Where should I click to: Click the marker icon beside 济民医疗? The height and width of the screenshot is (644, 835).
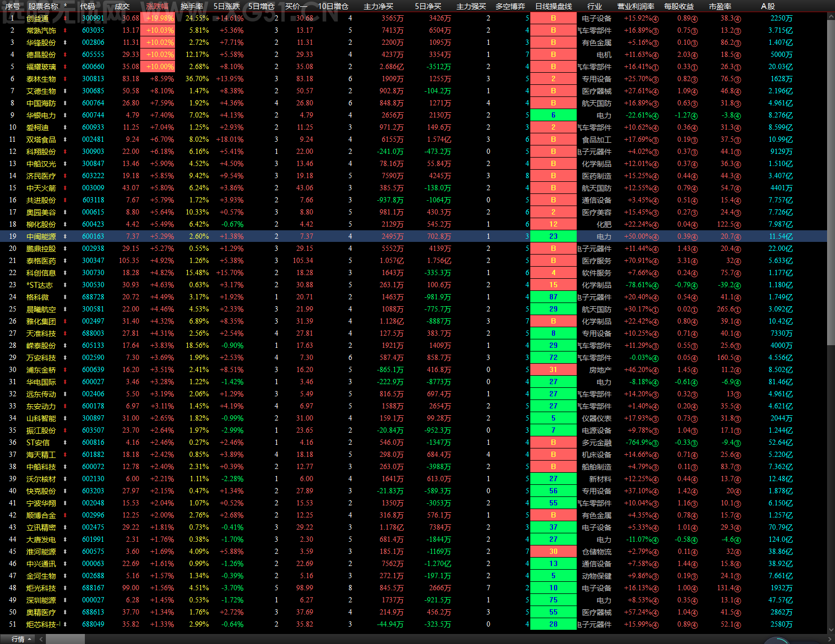65,176
